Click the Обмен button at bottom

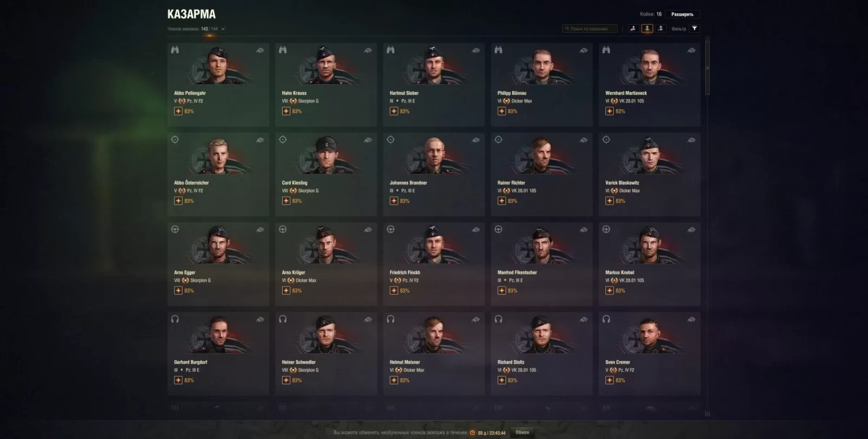point(522,432)
